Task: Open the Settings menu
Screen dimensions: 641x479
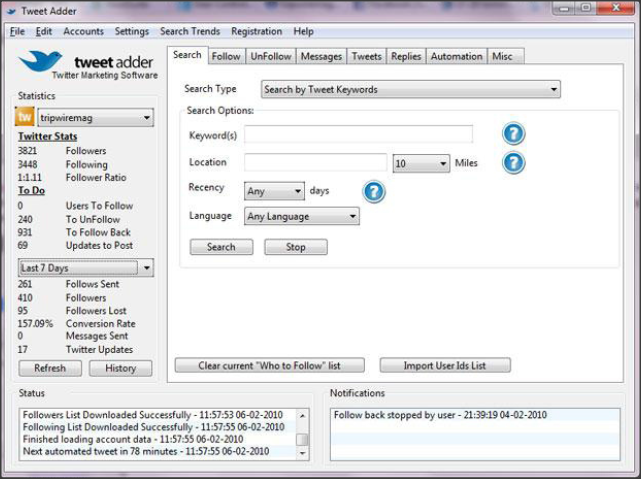Action: (132, 31)
